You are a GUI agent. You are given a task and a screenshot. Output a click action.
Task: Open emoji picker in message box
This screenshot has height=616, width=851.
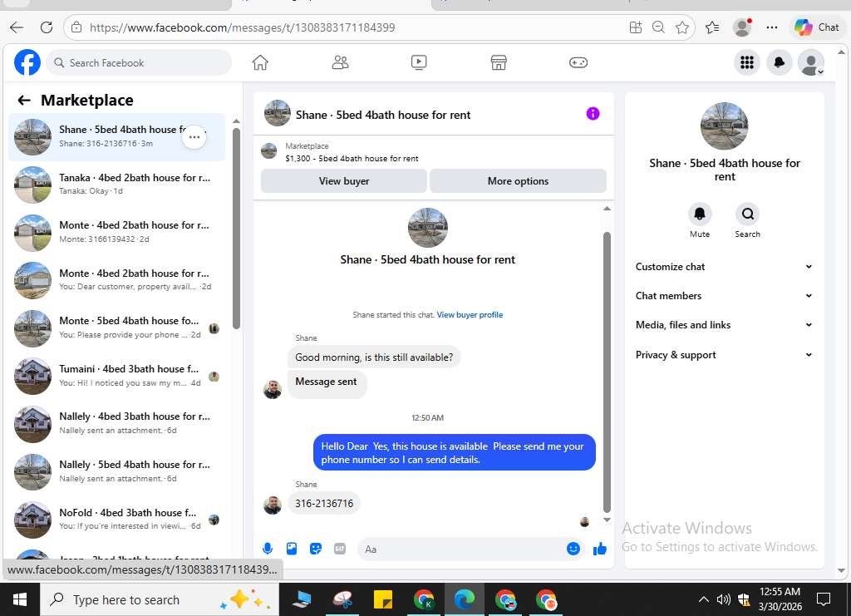click(x=573, y=549)
